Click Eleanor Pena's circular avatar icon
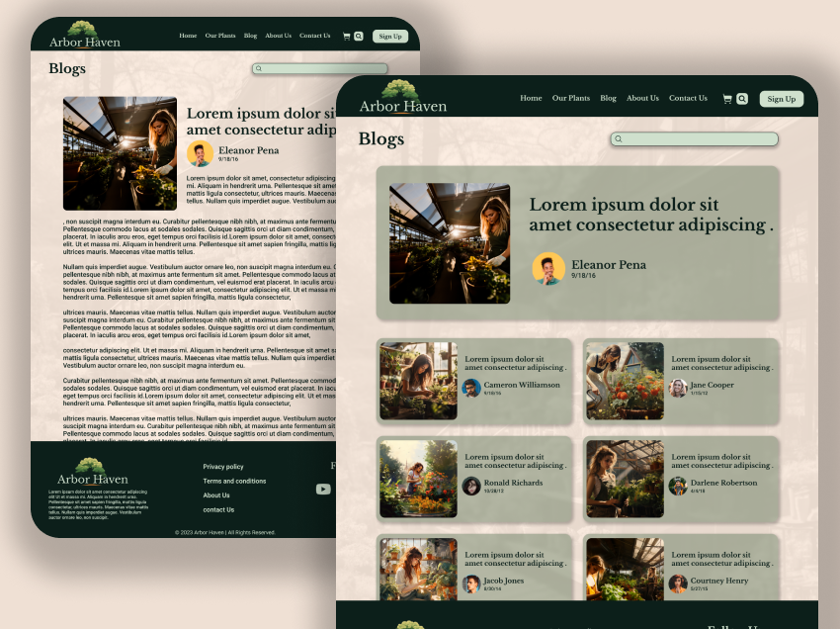Image resolution: width=840 pixels, height=629 pixels. [548, 268]
